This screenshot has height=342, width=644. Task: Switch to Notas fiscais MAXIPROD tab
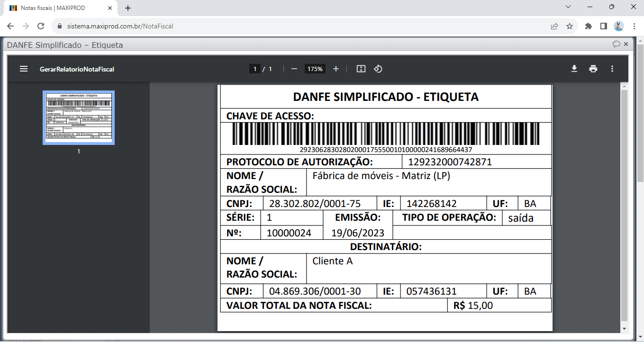(61, 8)
